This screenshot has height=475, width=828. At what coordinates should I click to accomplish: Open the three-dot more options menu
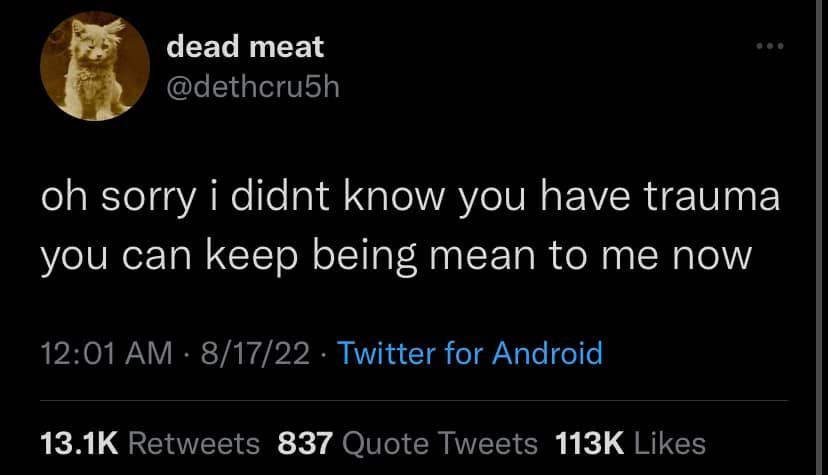point(767,48)
